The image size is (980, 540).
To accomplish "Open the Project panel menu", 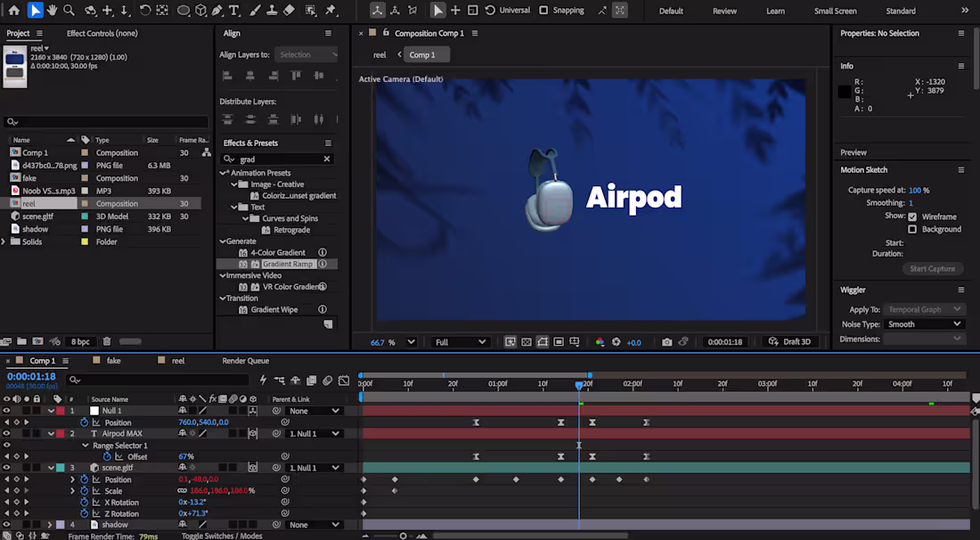I will point(39,33).
